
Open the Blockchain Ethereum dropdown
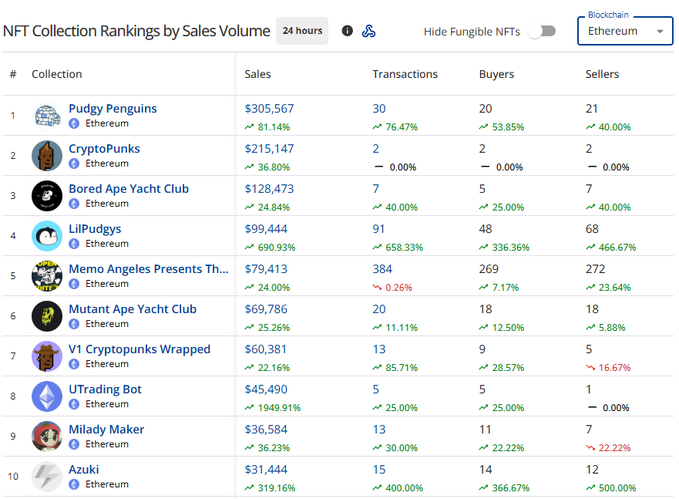(x=625, y=31)
